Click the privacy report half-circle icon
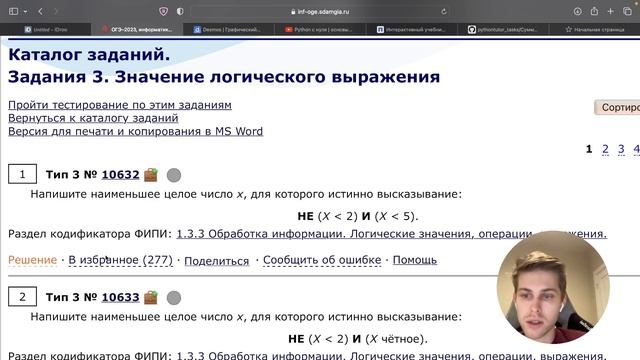 click(180, 11)
